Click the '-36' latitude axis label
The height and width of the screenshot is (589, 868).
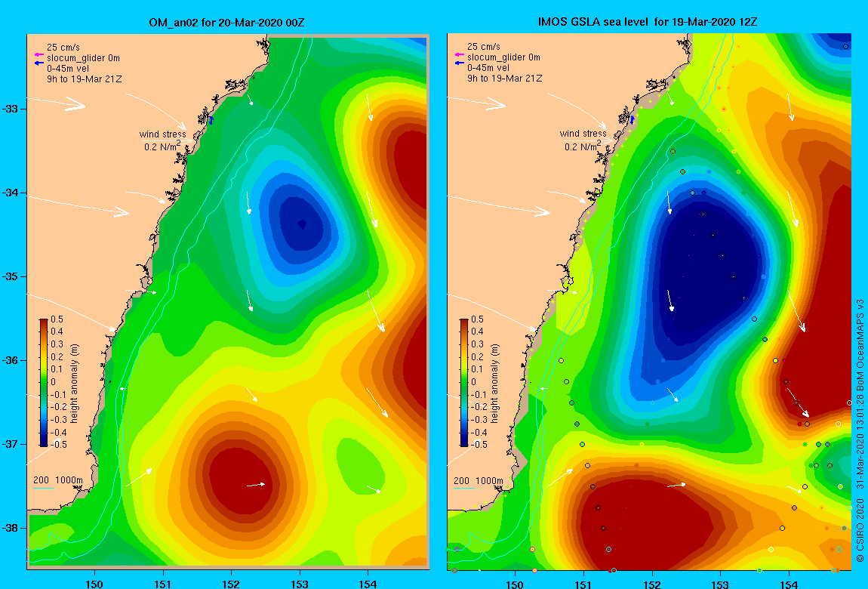point(11,360)
